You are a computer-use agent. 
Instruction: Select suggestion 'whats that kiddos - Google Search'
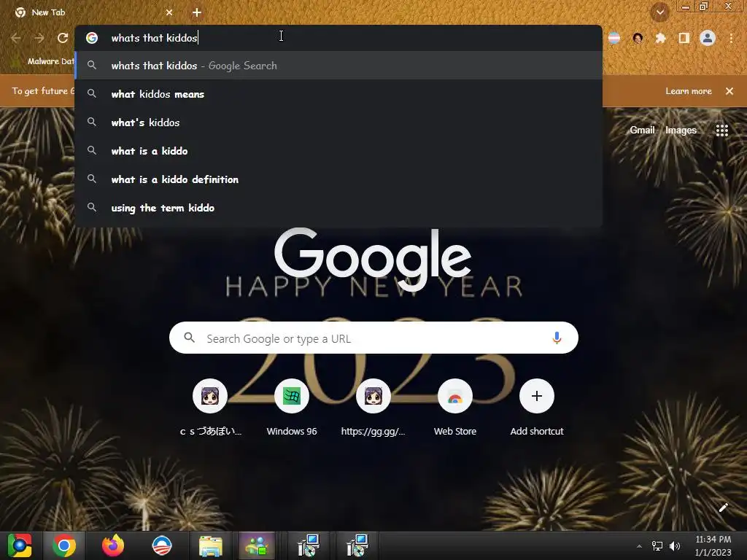tap(338, 66)
